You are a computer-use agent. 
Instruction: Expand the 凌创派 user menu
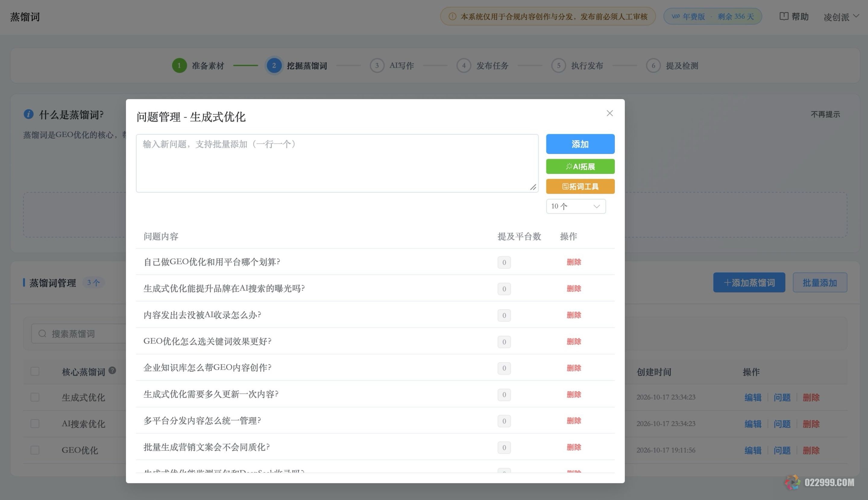click(x=841, y=17)
